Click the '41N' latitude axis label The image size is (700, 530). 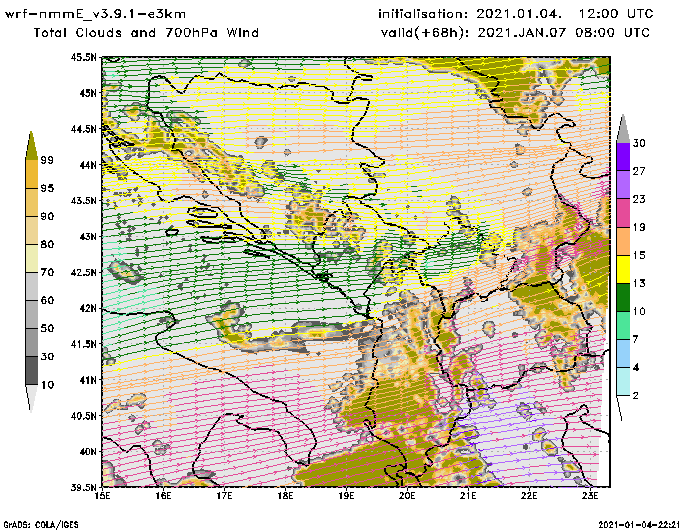(88, 380)
